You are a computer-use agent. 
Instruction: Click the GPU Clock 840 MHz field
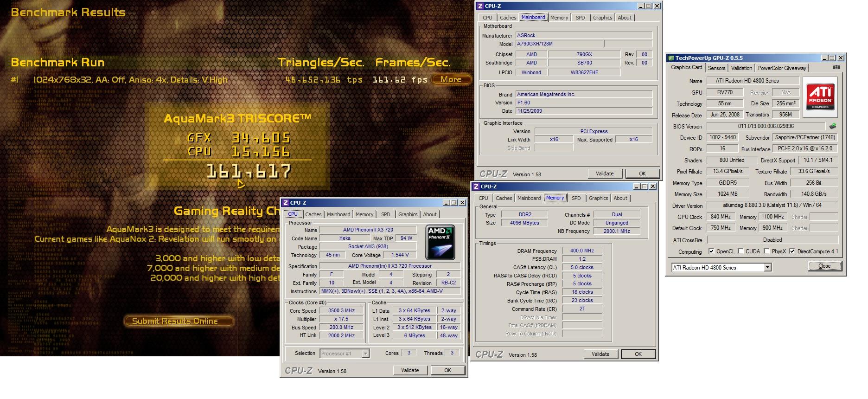coord(721,217)
